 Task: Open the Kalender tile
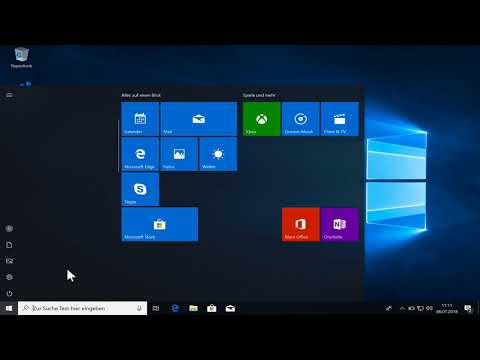pyautogui.click(x=140, y=119)
